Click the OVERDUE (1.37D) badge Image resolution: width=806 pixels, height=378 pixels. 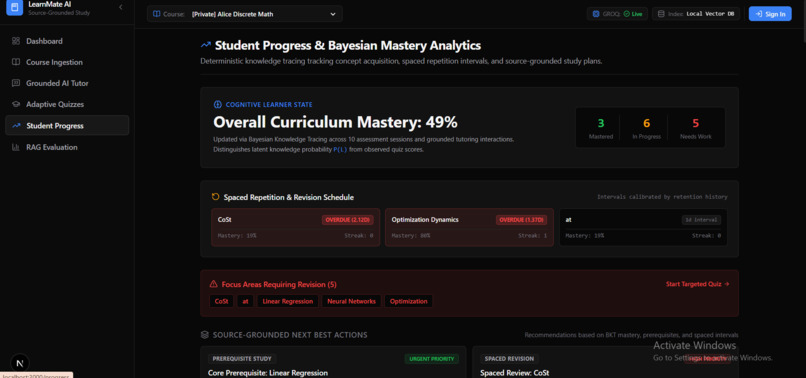(x=522, y=220)
